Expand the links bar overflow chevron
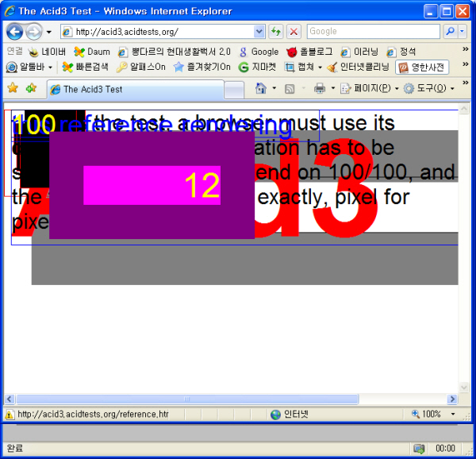This screenshot has height=459, width=476. point(465,49)
